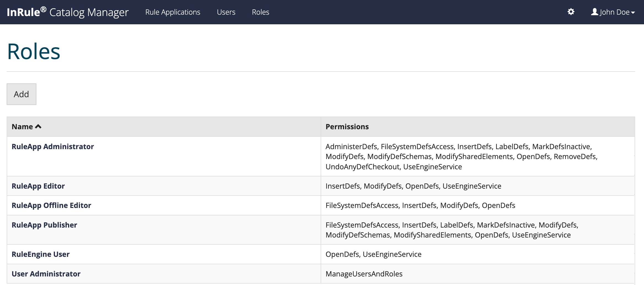Click the ManageUsersAndRoles permissions cell

point(364,274)
